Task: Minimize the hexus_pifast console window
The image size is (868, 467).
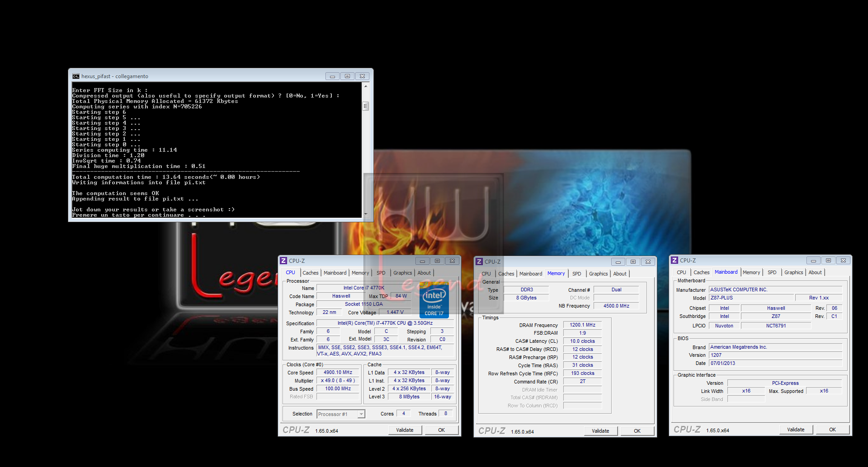Action: point(332,76)
